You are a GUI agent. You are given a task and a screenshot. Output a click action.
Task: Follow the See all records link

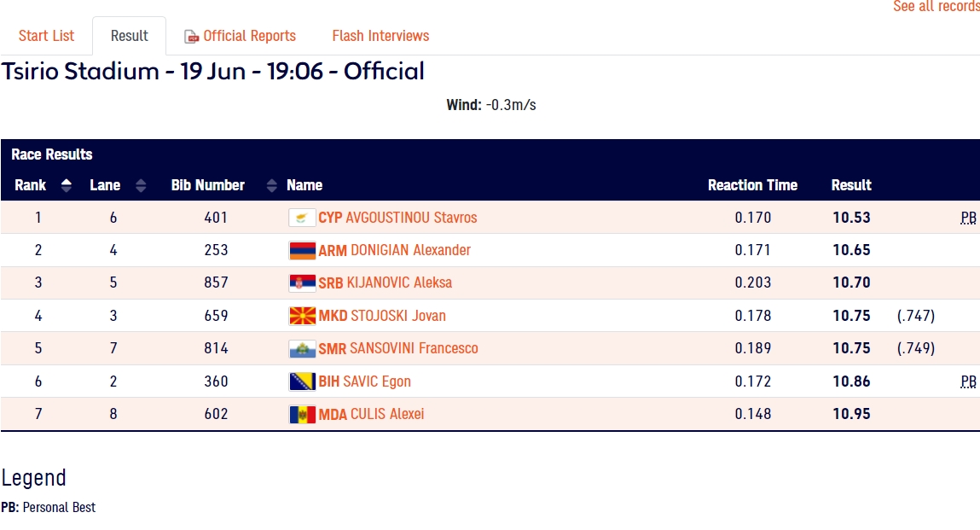click(x=936, y=7)
